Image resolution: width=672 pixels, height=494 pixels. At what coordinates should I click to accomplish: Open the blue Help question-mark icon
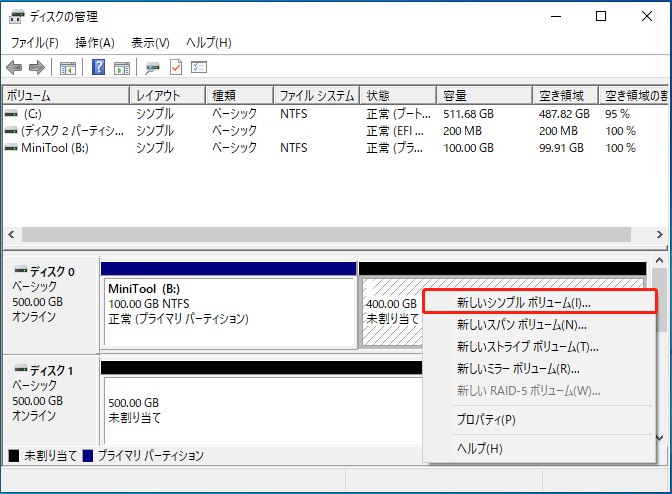[99, 67]
